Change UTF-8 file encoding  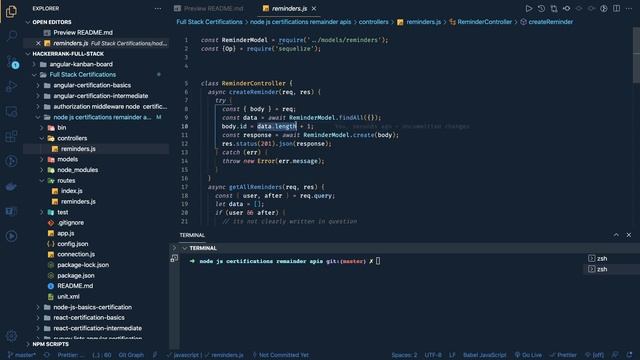point(433,355)
